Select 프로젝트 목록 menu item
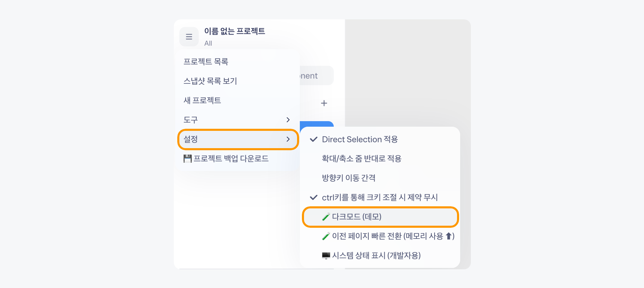The width and height of the screenshot is (644, 288). click(238, 62)
